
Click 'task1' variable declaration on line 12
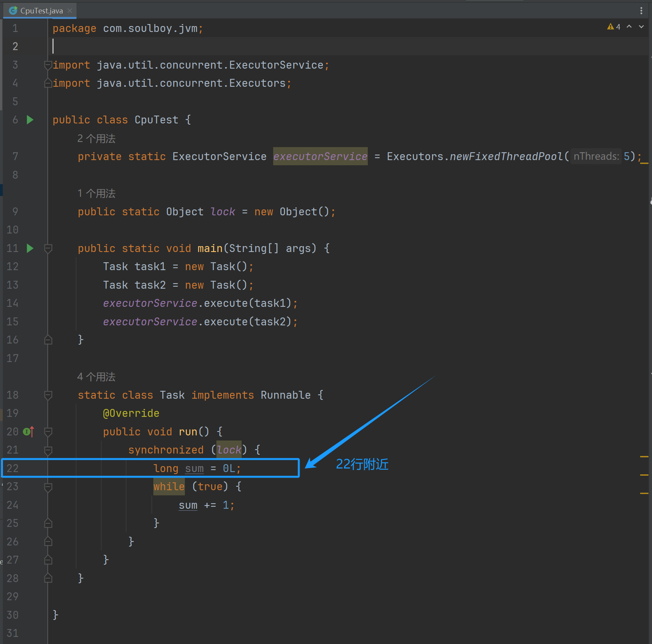tap(150, 267)
